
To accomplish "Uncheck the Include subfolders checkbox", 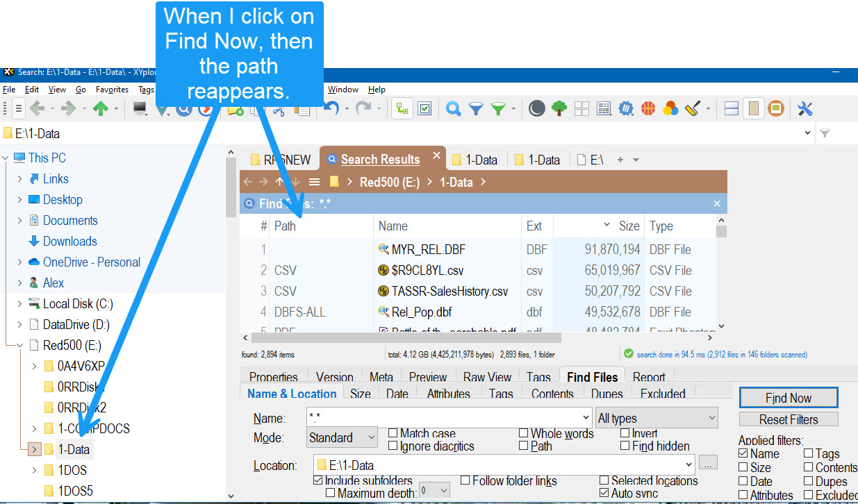I will click(x=318, y=480).
